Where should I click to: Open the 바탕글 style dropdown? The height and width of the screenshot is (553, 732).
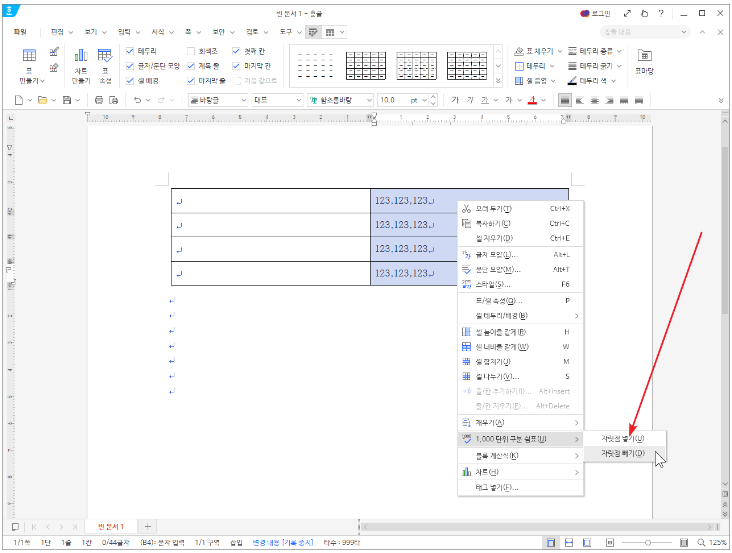(x=243, y=100)
